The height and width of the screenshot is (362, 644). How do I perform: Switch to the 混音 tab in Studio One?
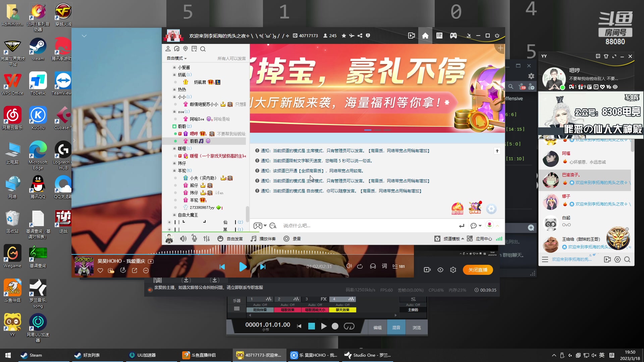(x=396, y=327)
